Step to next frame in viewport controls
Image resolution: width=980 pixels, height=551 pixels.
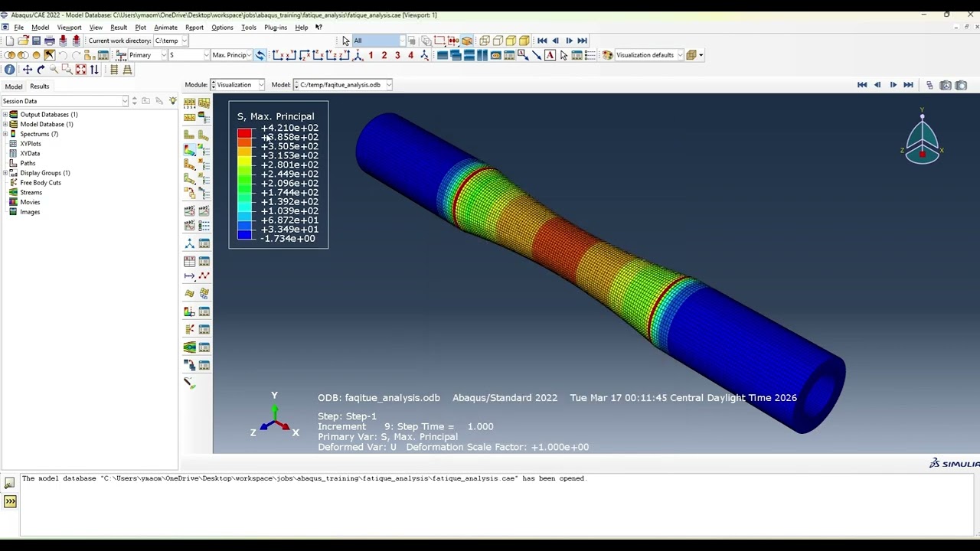point(893,85)
